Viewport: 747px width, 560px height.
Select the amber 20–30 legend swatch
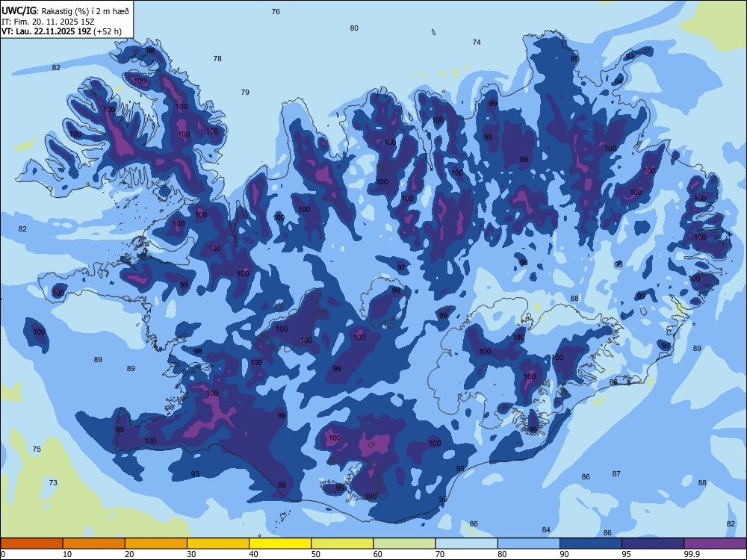pos(156,544)
